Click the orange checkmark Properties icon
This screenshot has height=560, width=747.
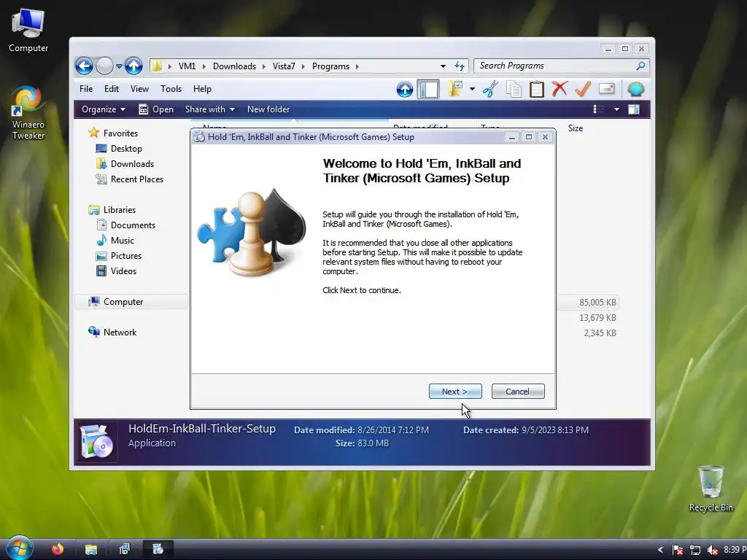point(583,89)
